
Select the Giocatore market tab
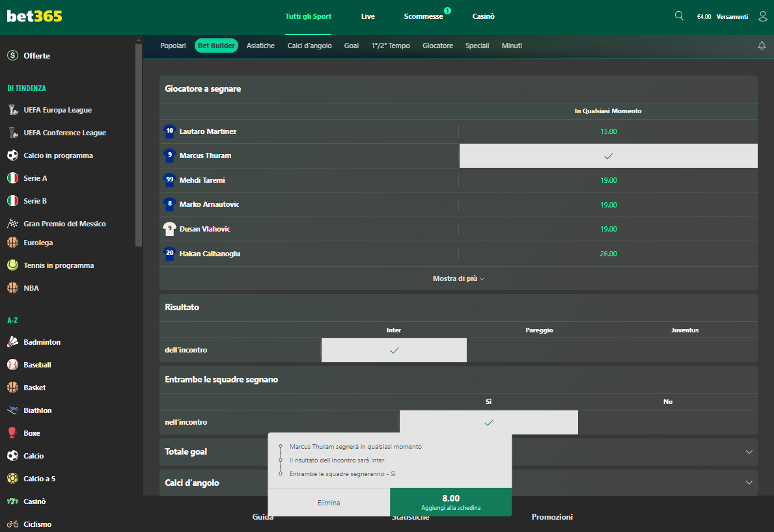438,46
